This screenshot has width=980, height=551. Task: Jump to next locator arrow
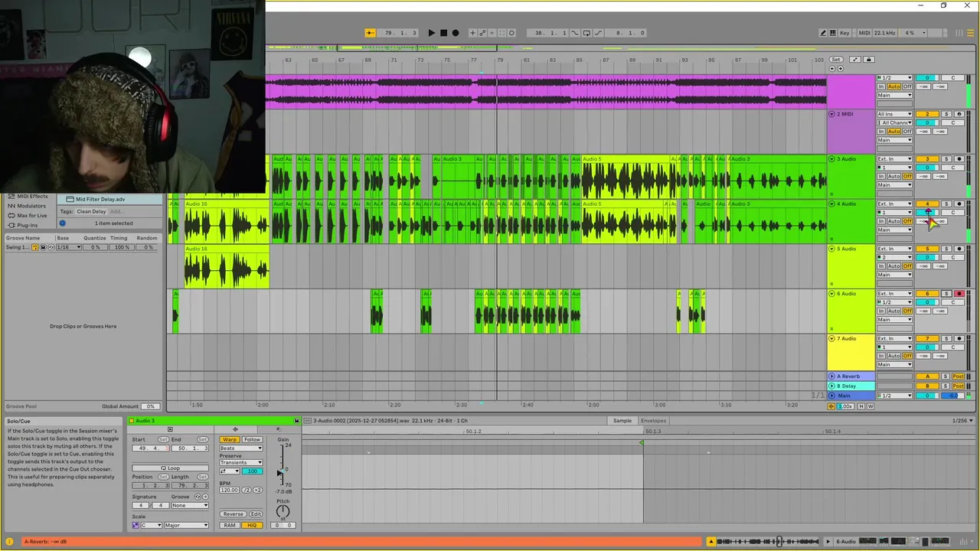(x=840, y=69)
